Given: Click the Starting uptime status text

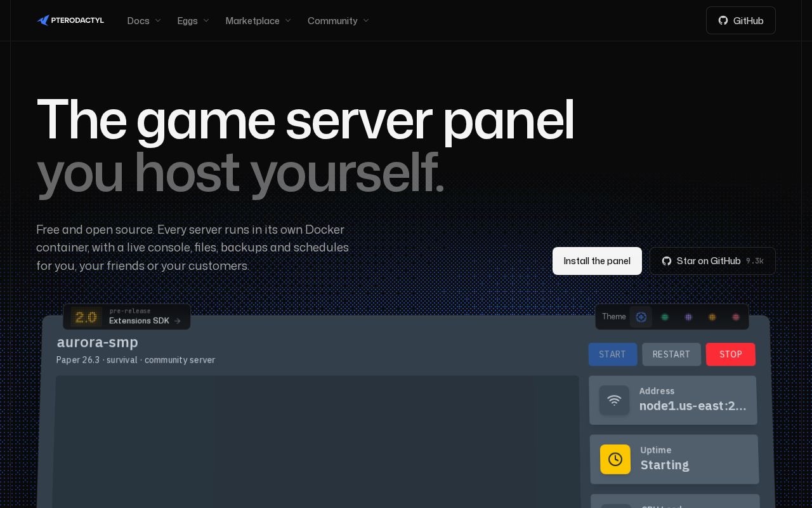Looking at the screenshot, I should (665, 465).
